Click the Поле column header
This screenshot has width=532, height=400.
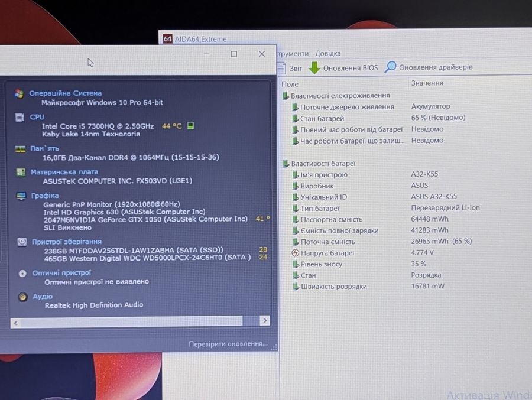[290, 84]
